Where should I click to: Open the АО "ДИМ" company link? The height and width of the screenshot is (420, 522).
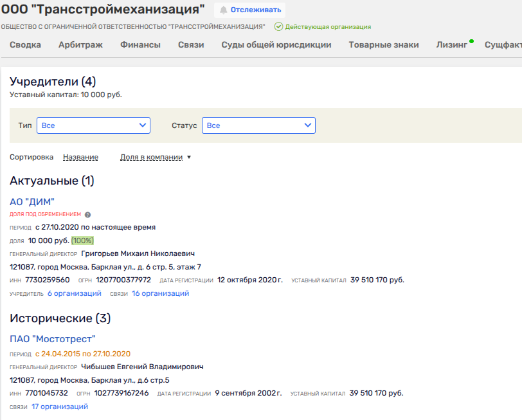32,201
